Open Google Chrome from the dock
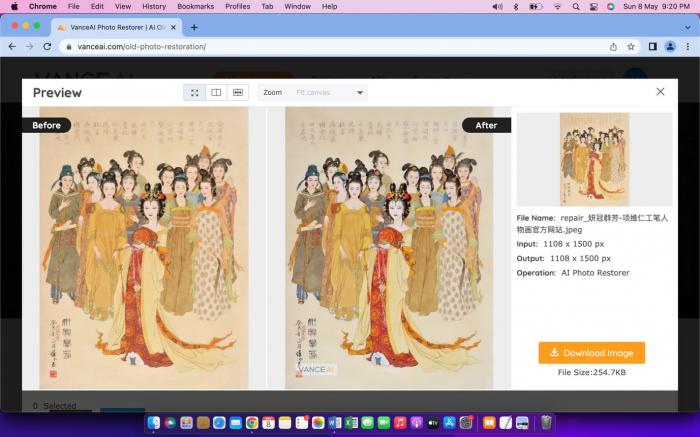Image resolution: width=700 pixels, height=437 pixels. [x=252, y=422]
